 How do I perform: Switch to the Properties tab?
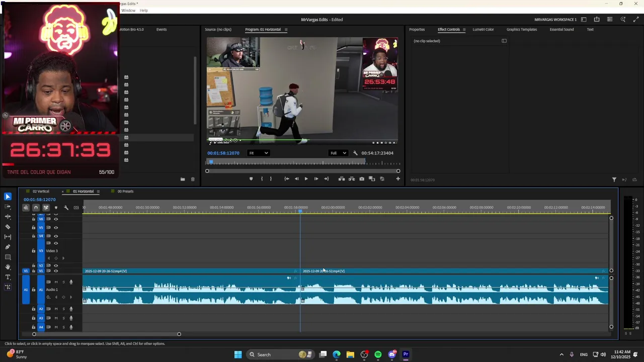(x=417, y=30)
